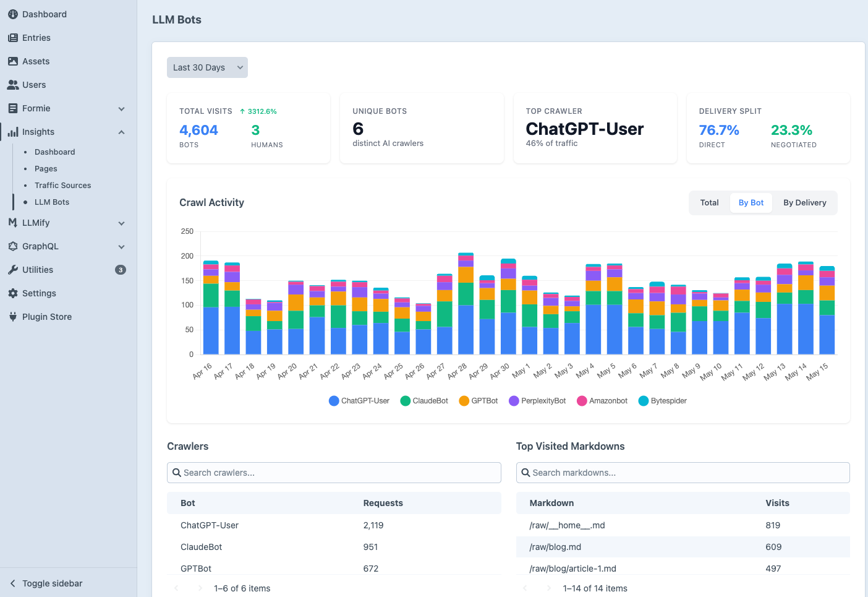868x597 pixels.
Task: Toggle PerplexityBot series in chart legend
Action: [537, 401]
